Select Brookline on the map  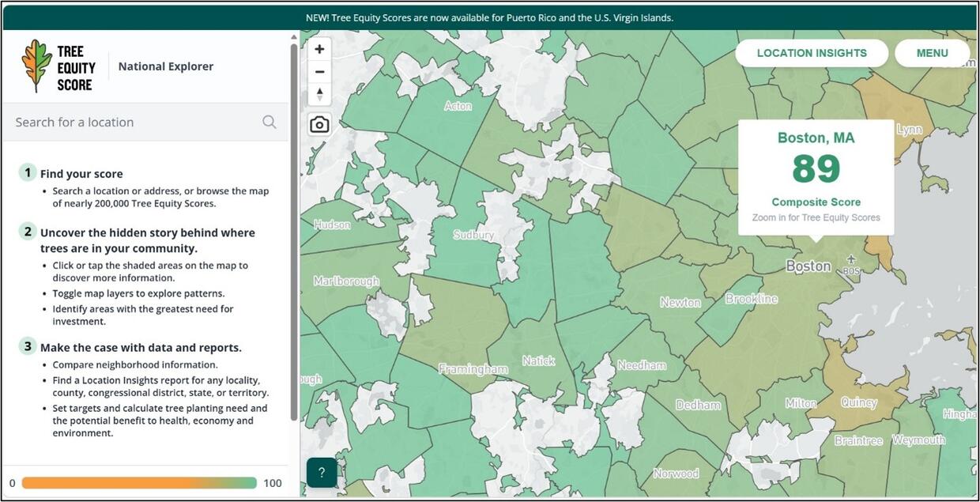coord(752,299)
